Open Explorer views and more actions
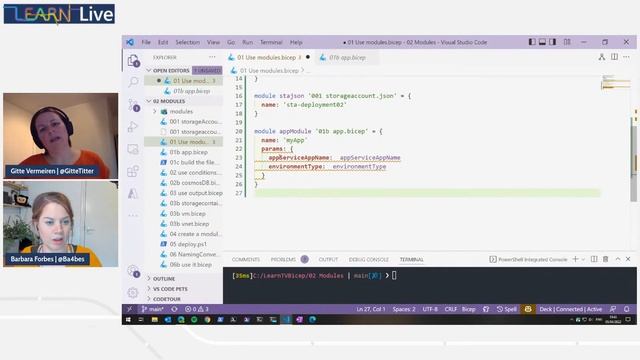Screen dimensions: 640x360 (x=212, y=58)
